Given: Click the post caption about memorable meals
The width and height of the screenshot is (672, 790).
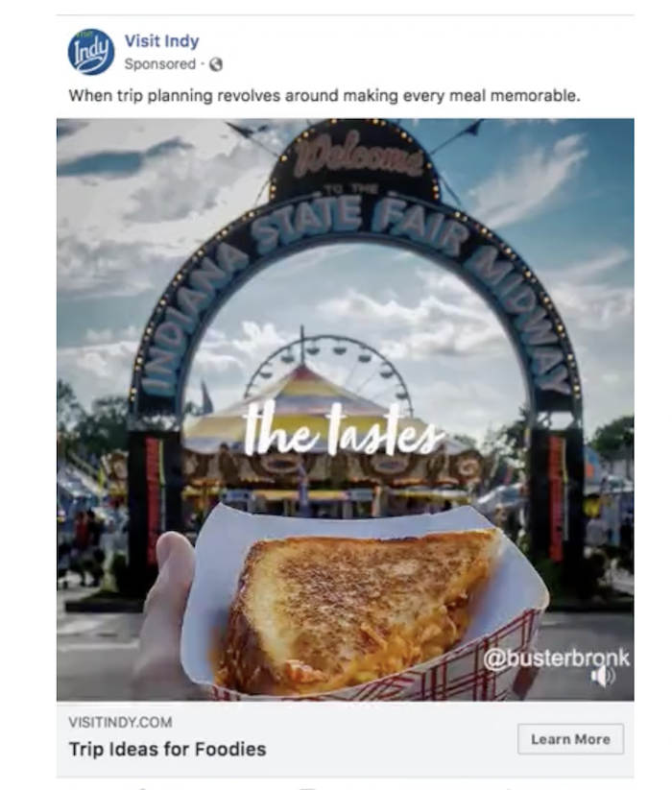Looking at the screenshot, I should tap(324, 96).
